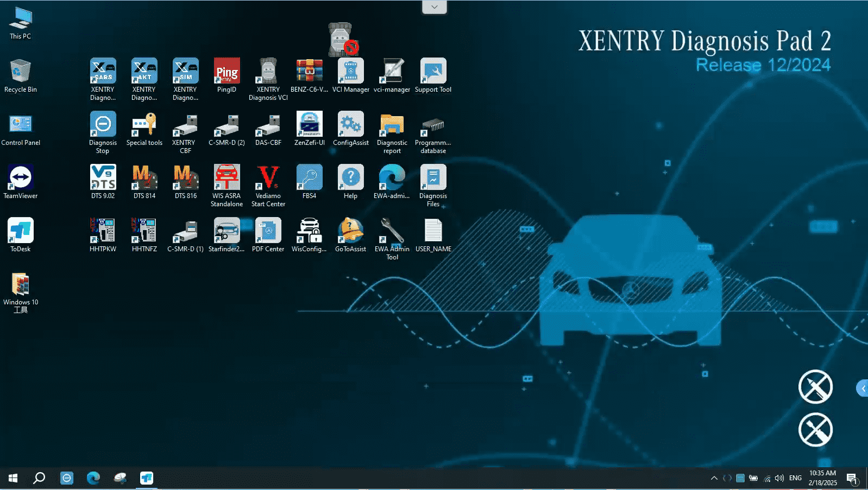The image size is (868, 490).
Task: Launch the Vediamo Start Center icon
Action: (268, 179)
